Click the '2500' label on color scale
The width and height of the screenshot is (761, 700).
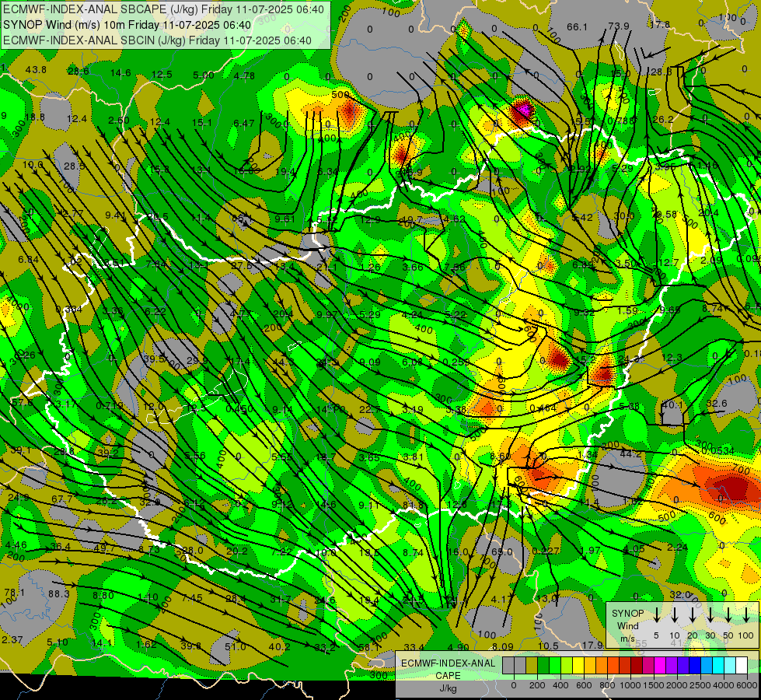(x=700, y=685)
